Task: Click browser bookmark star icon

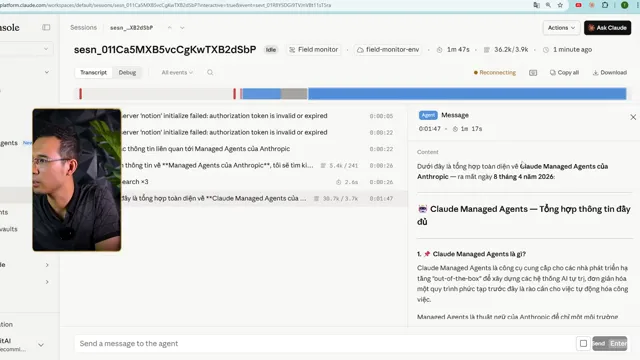Action: 560,5
